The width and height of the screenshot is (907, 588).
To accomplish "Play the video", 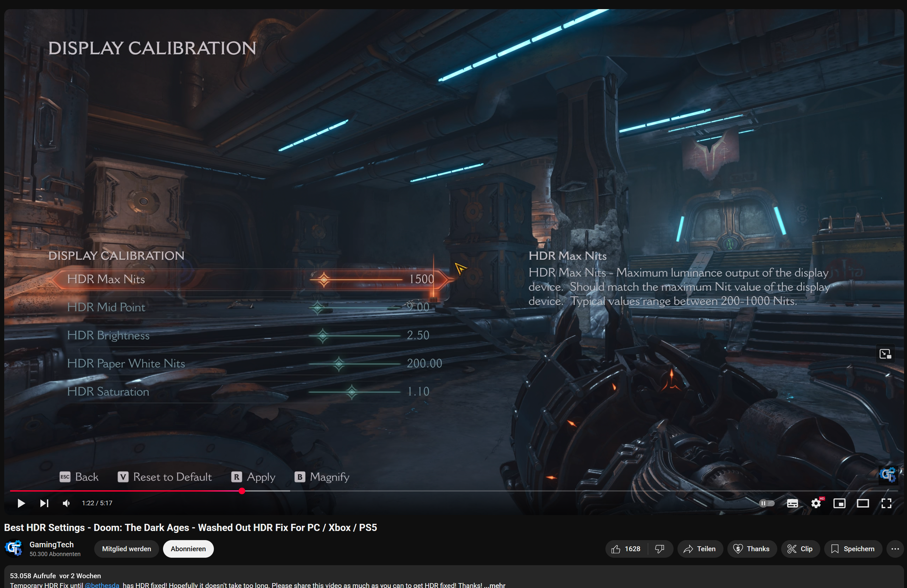I will tap(21, 503).
